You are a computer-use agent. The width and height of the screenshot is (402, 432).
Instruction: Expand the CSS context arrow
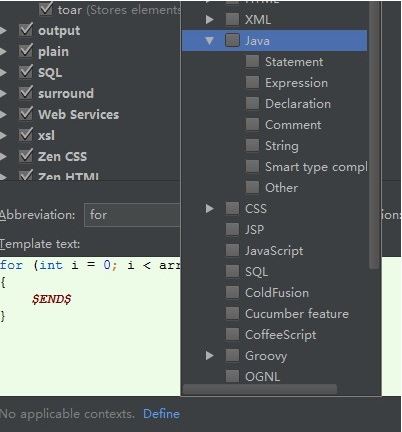[x=209, y=209]
